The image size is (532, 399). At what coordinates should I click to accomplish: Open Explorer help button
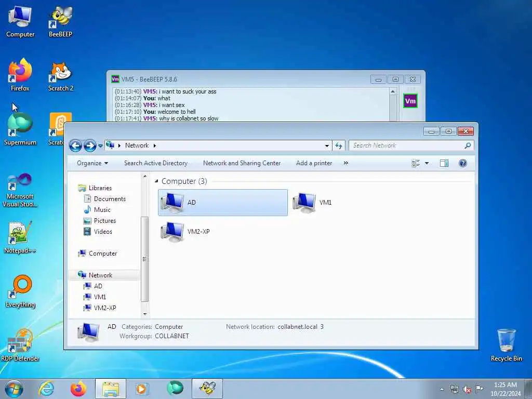[x=463, y=163]
